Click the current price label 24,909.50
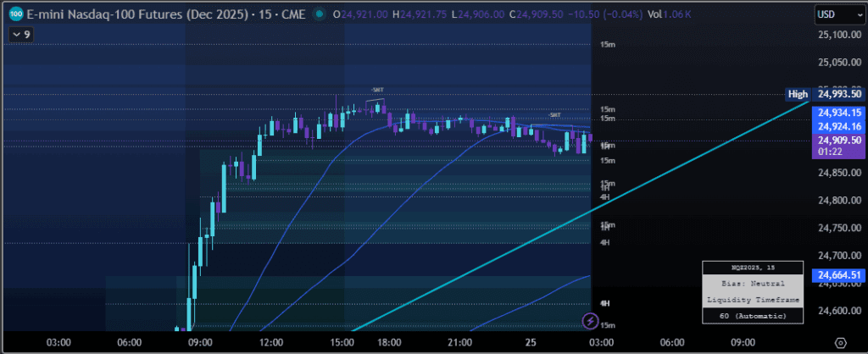The image size is (868, 354). click(x=838, y=140)
